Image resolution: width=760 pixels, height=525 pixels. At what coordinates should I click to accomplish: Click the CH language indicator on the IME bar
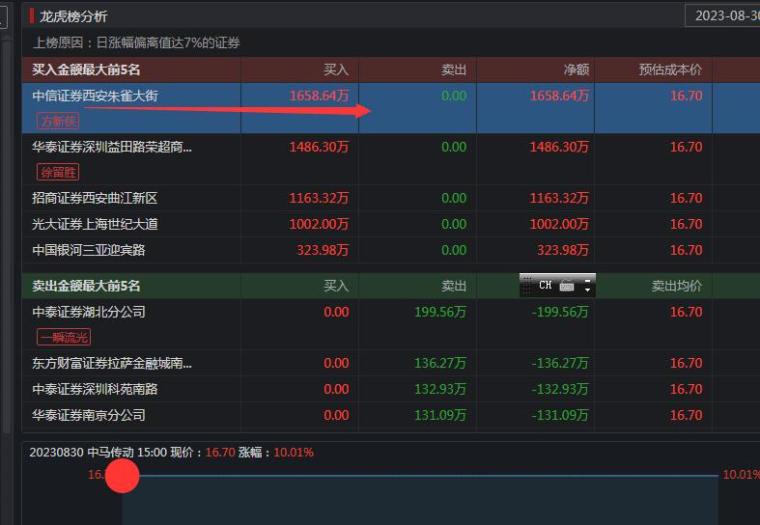pyautogui.click(x=545, y=285)
